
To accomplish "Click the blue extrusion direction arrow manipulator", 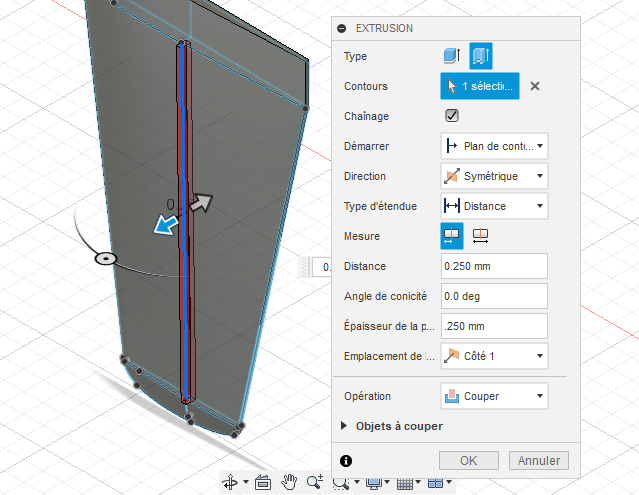I will pos(165,225).
